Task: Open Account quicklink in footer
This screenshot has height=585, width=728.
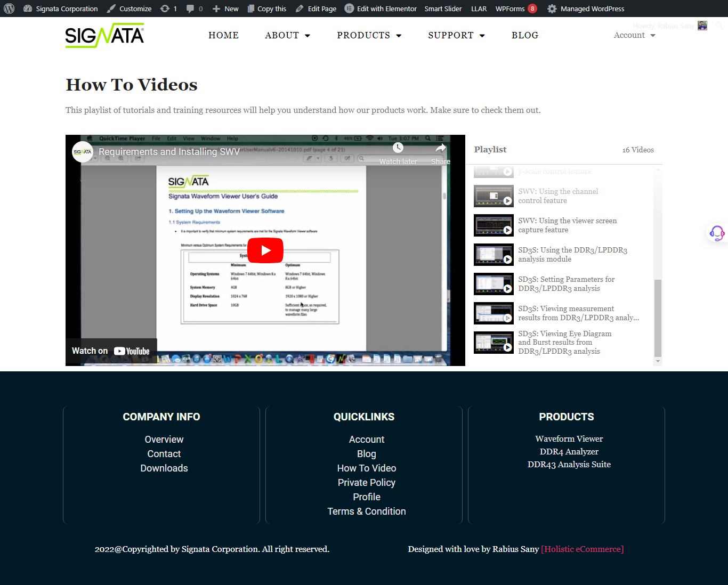Action: (367, 440)
